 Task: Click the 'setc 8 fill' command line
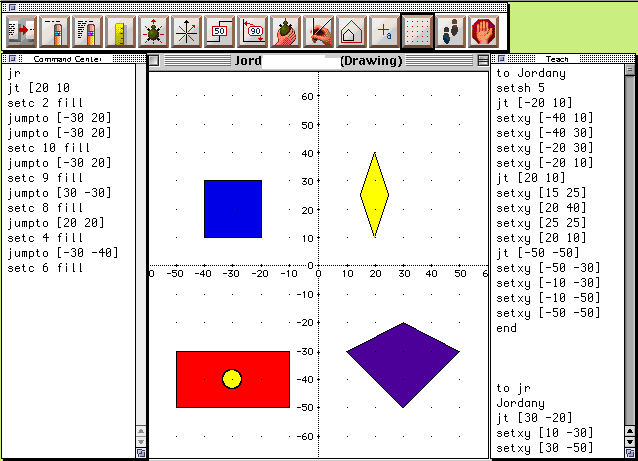[45, 208]
